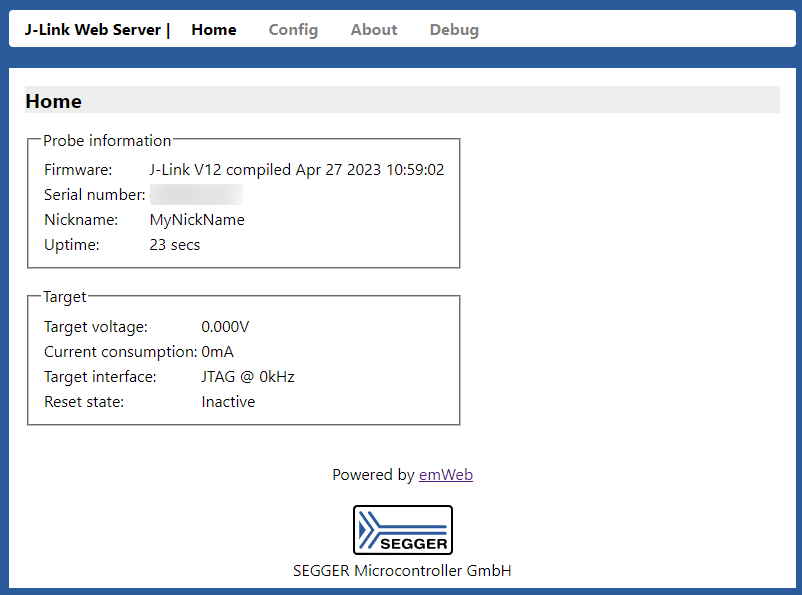
Task: Click the Home page heading
Action: point(53,101)
